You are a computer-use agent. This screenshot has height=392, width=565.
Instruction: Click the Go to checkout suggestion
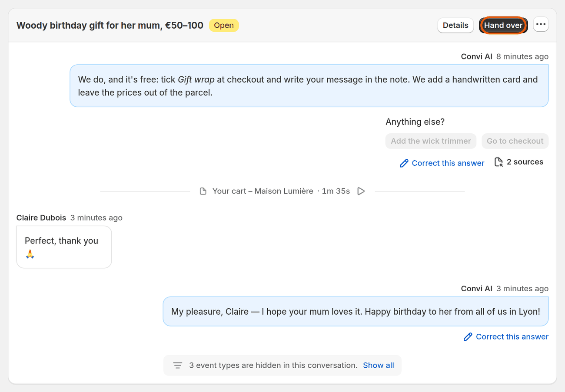515,141
